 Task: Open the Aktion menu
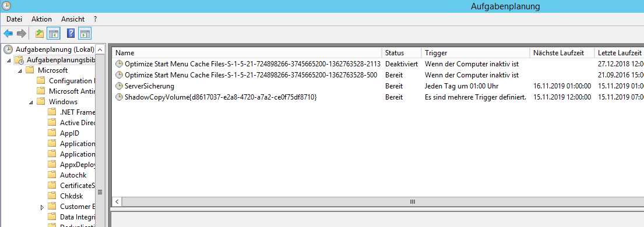tap(41, 19)
